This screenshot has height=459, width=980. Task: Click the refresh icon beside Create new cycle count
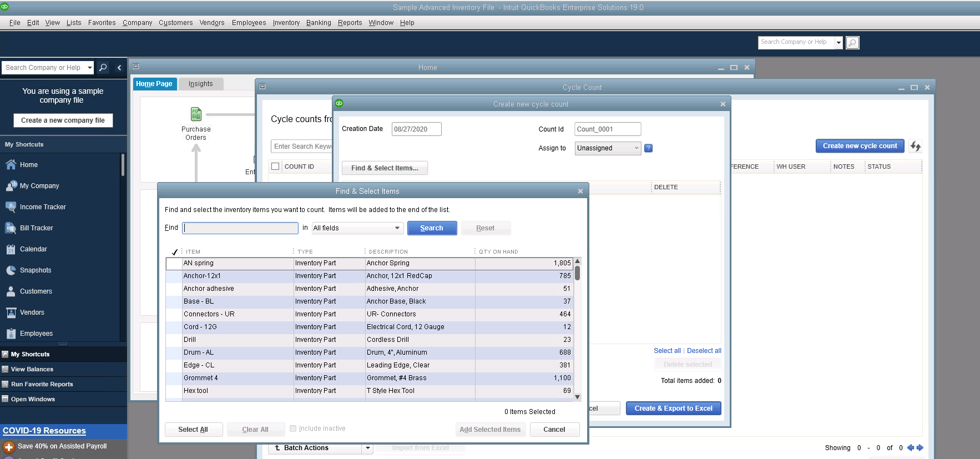(915, 146)
